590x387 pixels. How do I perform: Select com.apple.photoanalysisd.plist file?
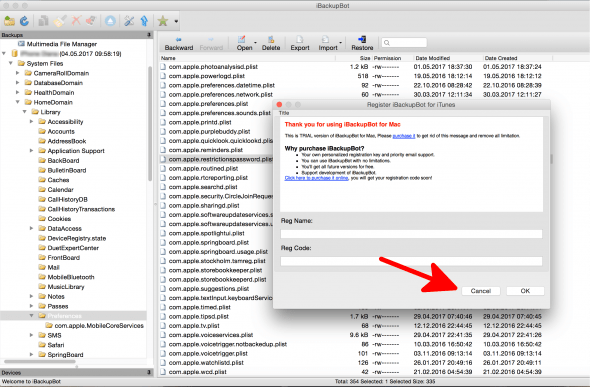point(213,67)
